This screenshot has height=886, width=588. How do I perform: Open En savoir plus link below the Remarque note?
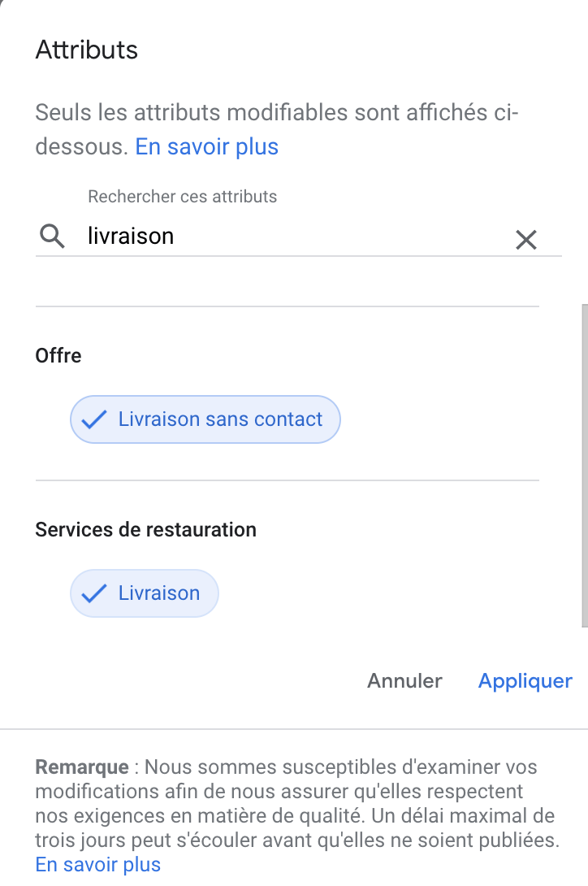[x=97, y=865]
